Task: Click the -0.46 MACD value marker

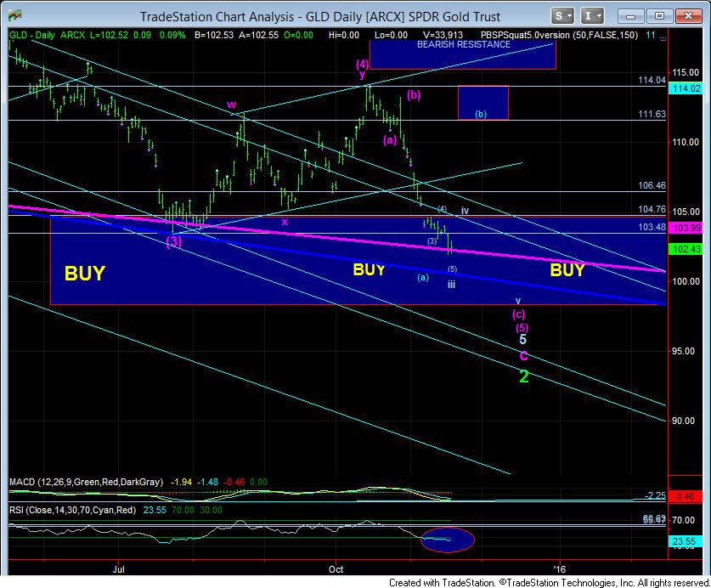Action: (x=685, y=497)
